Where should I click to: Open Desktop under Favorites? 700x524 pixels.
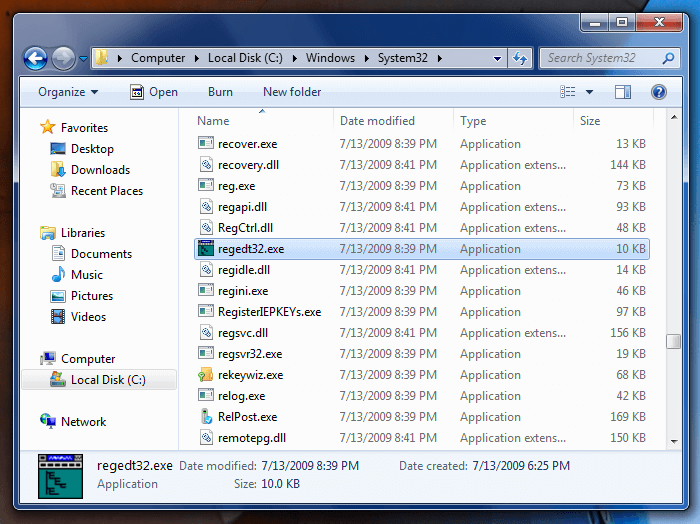pyautogui.click(x=82, y=149)
